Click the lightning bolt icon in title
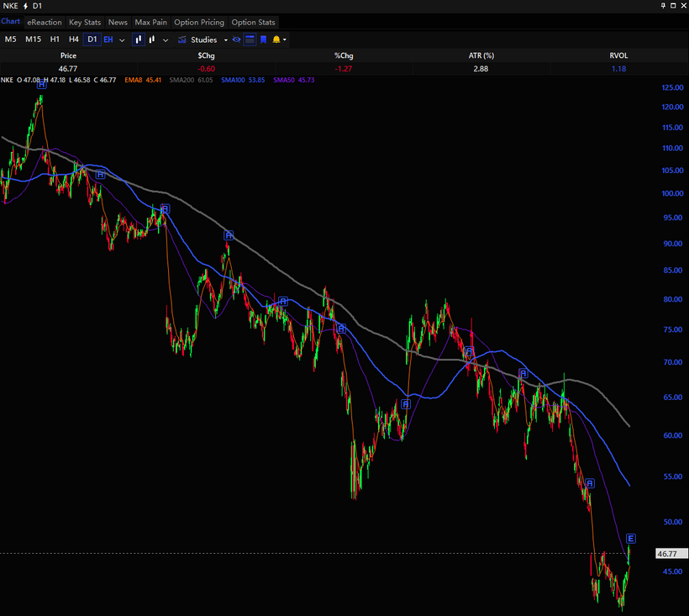The width and height of the screenshot is (689, 616). click(25, 6)
